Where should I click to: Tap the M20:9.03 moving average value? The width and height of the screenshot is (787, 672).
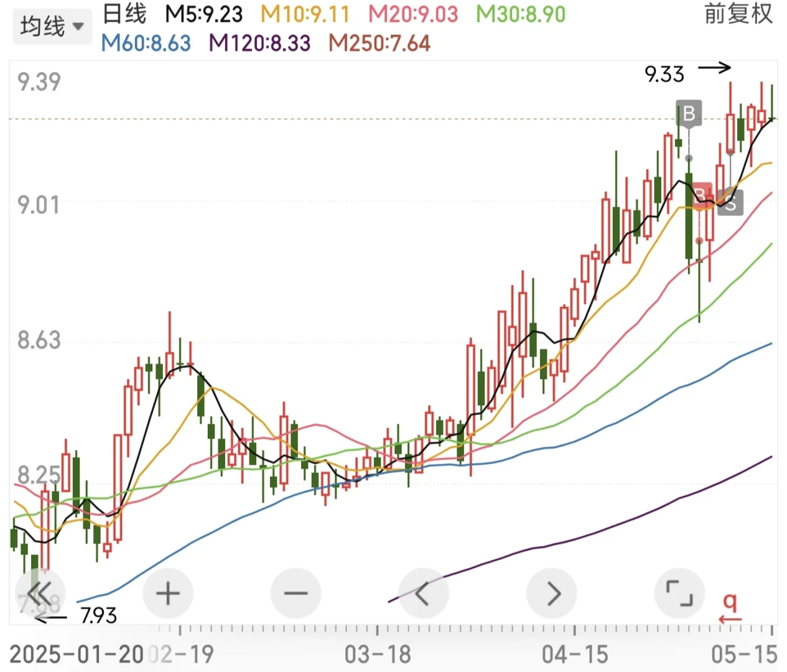click(413, 14)
